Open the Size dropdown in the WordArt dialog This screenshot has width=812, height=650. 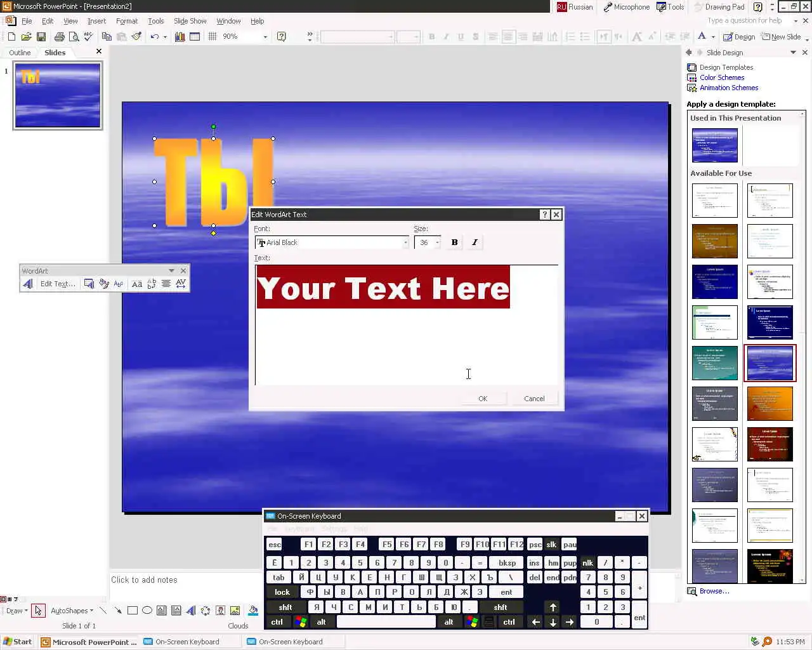(x=437, y=242)
